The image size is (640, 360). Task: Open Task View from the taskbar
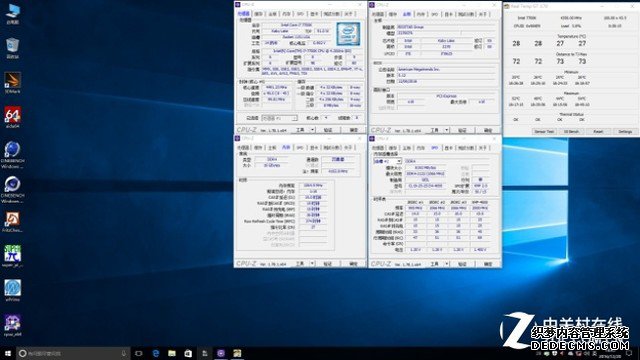[139, 353]
